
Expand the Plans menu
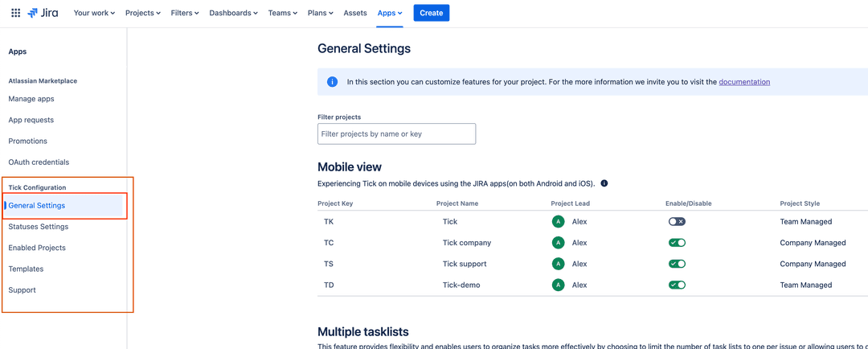(321, 13)
